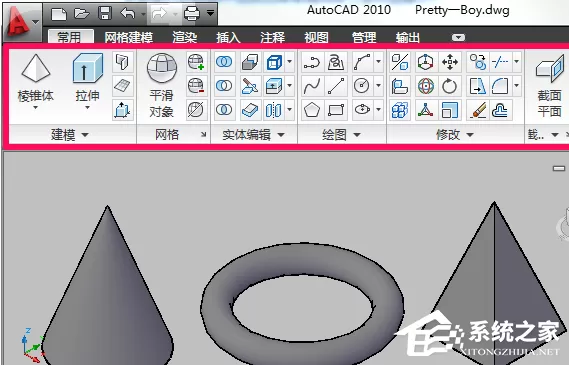Select the Spline draw tool
569x365 pixels.
312,86
